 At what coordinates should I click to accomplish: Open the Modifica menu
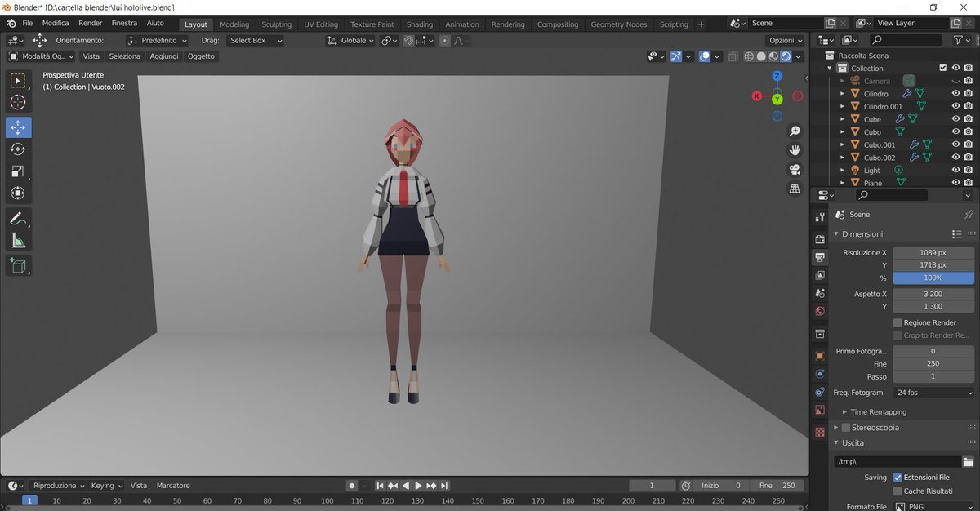tap(56, 23)
